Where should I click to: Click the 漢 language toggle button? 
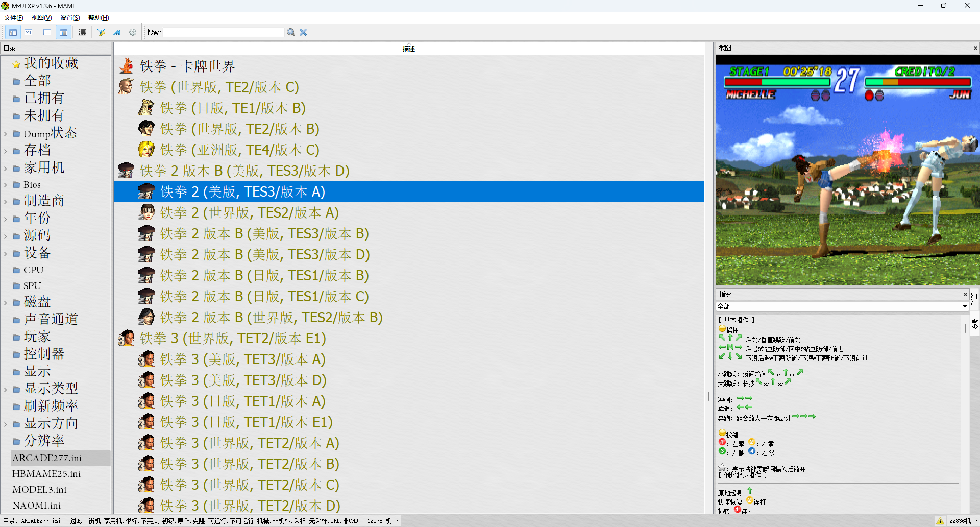[82, 32]
